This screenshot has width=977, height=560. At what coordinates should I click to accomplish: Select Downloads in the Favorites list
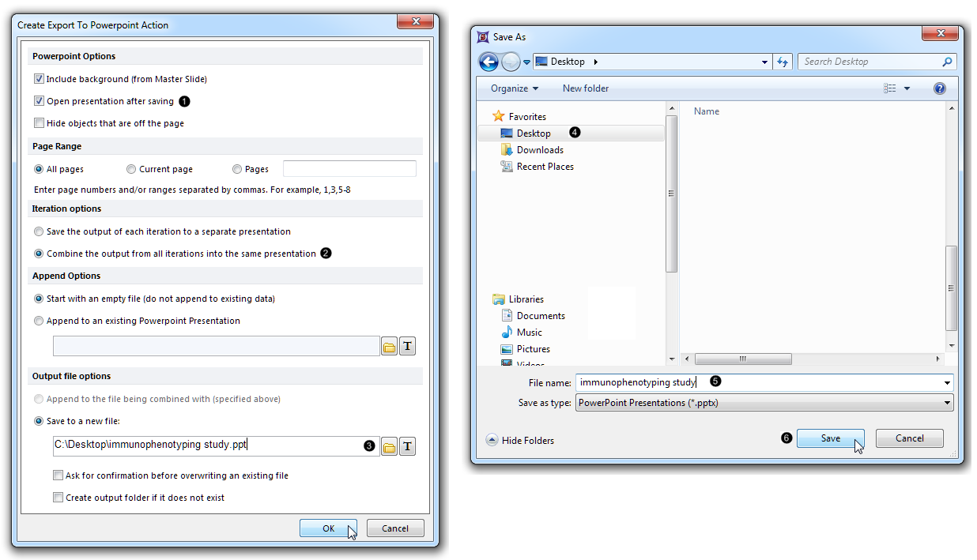539,150
